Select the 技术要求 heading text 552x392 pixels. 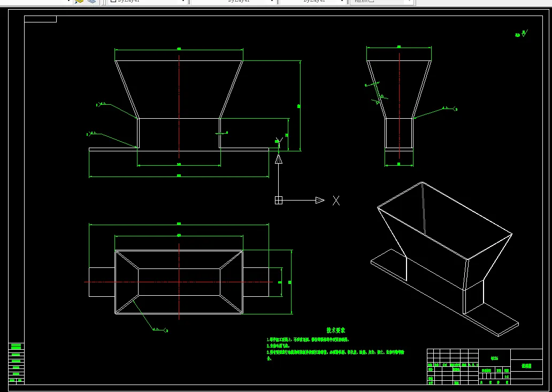click(x=336, y=330)
